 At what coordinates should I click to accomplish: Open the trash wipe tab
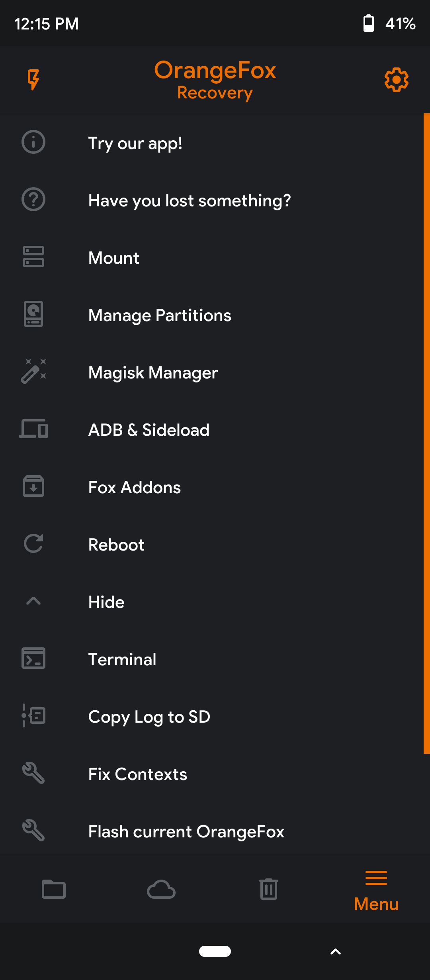(x=269, y=889)
